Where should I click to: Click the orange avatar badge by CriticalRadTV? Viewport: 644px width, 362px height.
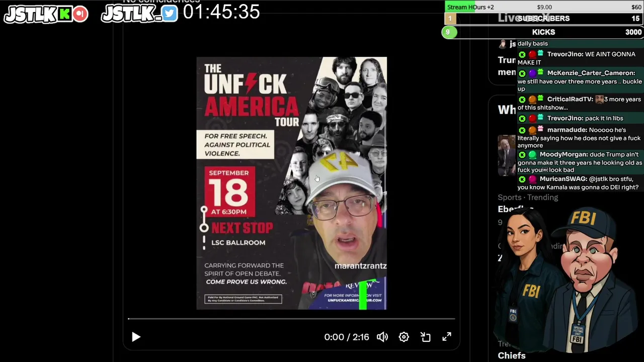click(x=532, y=100)
